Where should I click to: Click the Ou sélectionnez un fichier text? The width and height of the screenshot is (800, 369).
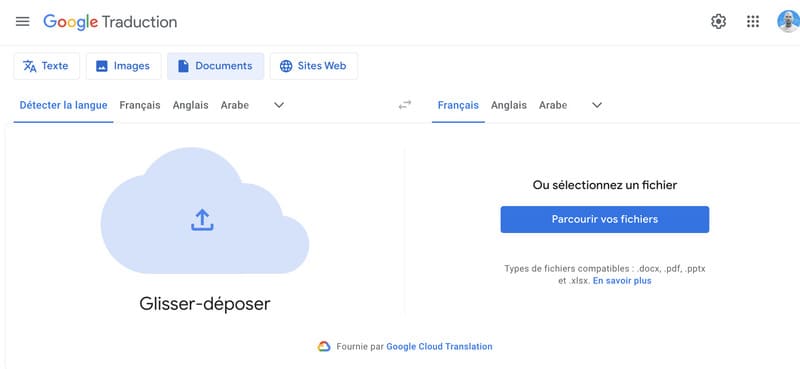[605, 185]
